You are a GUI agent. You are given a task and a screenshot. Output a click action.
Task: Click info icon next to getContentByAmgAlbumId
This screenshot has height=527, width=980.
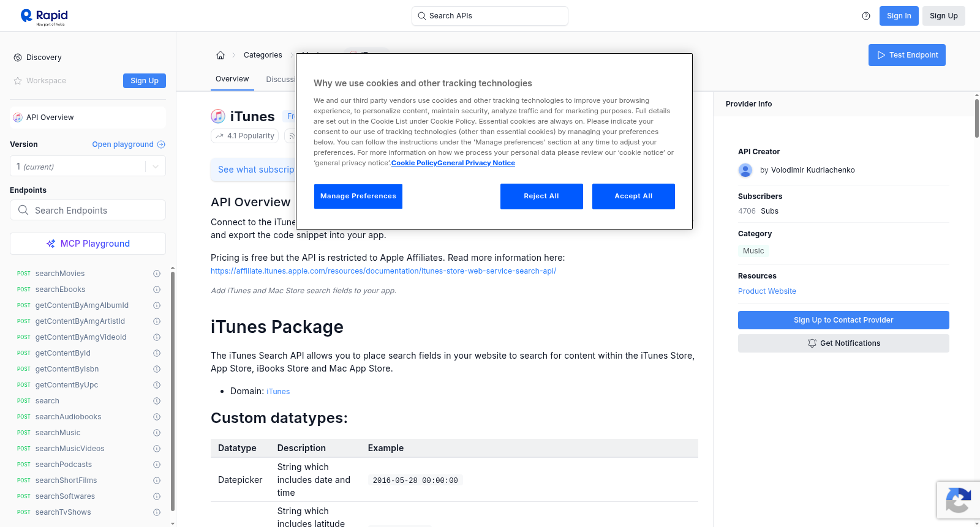pyautogui.click(x=157, y=305)
